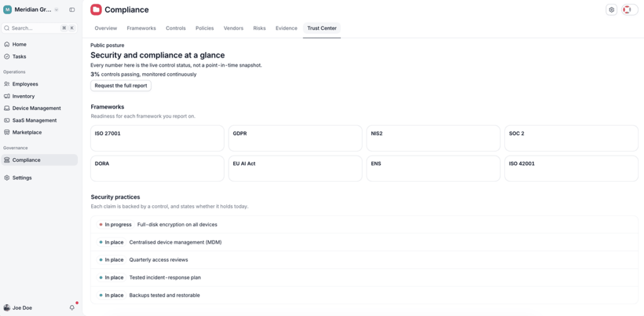Image resolution: width=644 pixels, height=316 pixels.
Task: Click the settings gear icon top right
Action: 611,10
